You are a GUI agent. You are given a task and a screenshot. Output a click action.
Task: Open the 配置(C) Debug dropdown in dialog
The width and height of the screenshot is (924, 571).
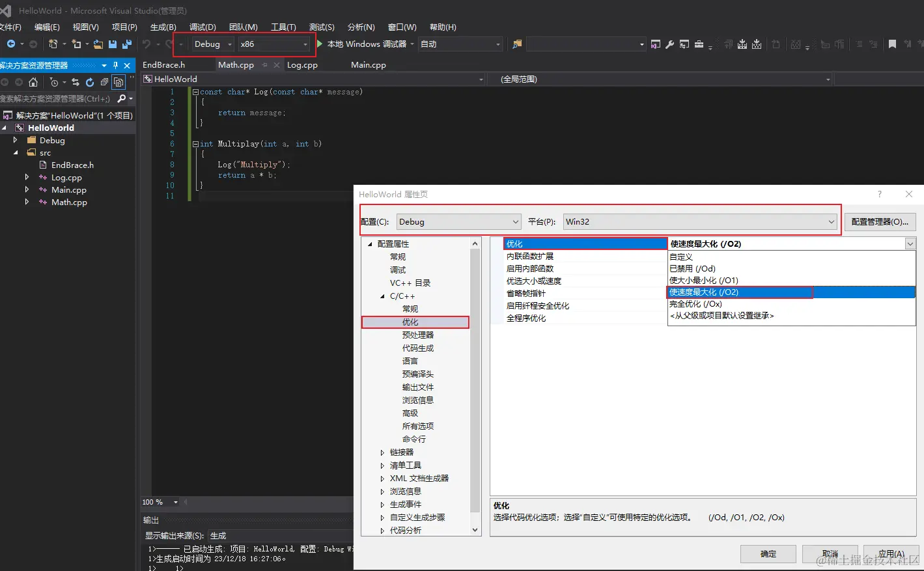pos(459,222)
